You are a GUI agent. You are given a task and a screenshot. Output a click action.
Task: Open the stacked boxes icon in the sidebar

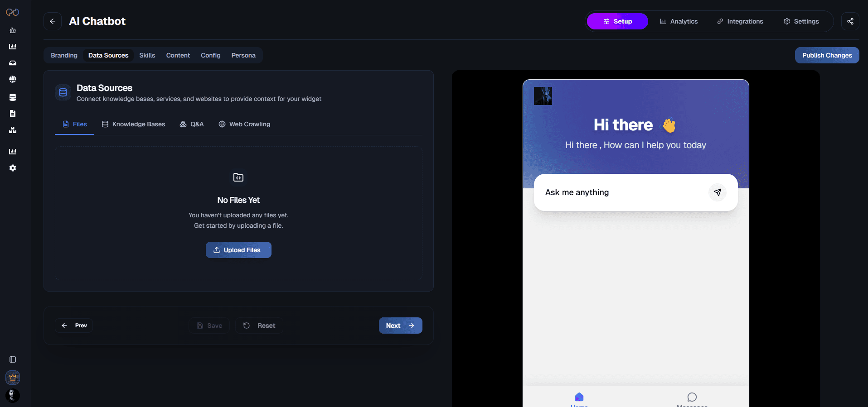click(x=13, y=130)
